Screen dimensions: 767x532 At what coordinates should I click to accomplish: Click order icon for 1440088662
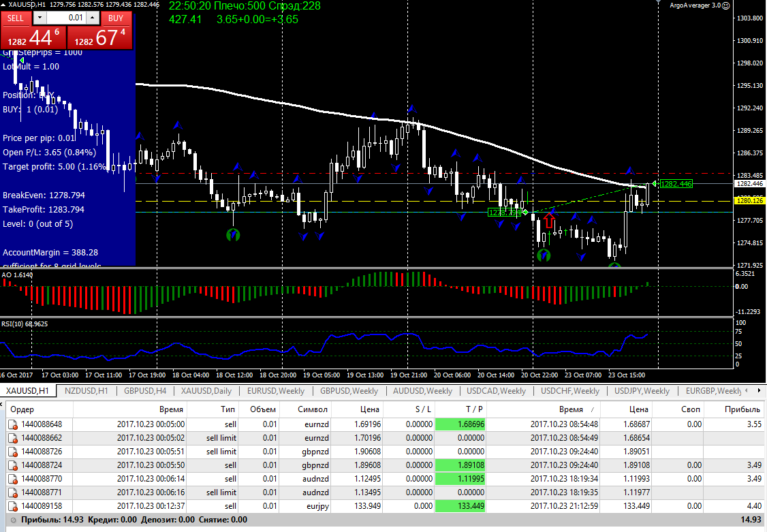[x=13, y=438]
